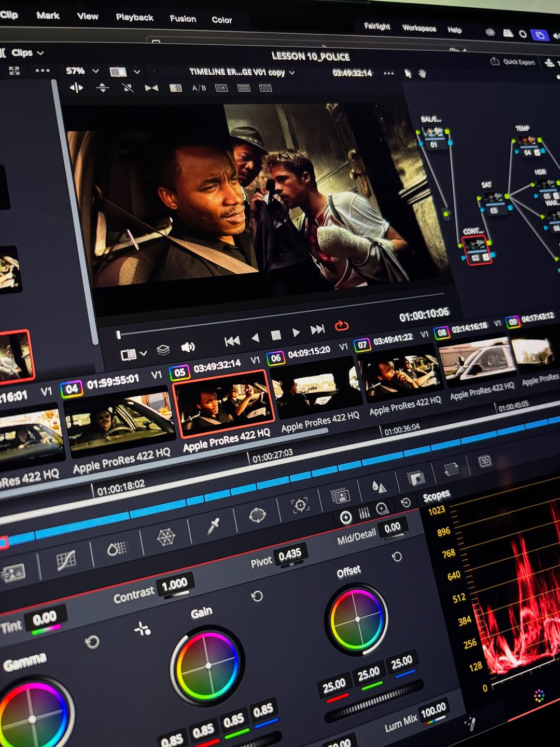Click the Offset color wheel
Image resolution: width=560 pixels, height=747 pixels.
pyautogui.click(x=357, y=619)
